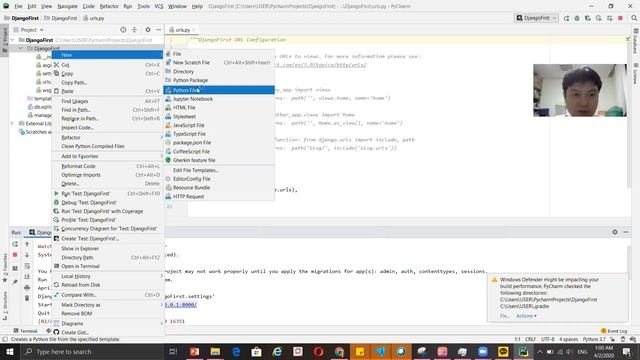This screenshot has width=640, height=360.
Task: Choose Show in Explorer
Action: [x=107, y=249]
